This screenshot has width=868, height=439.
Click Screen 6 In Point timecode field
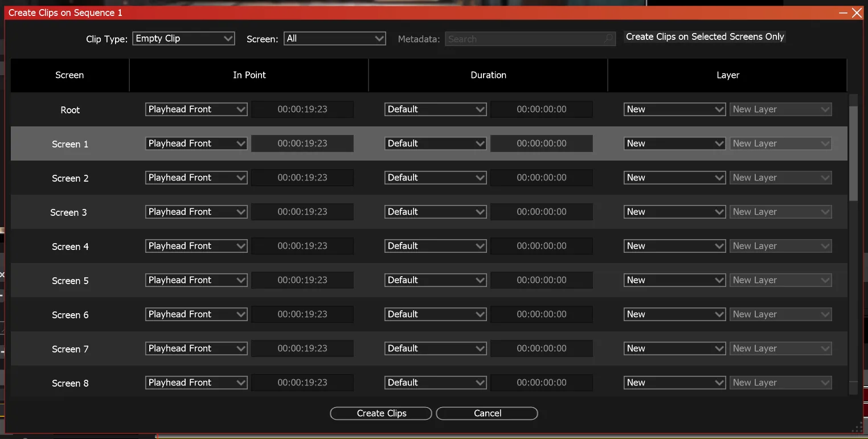click(302, 314)
